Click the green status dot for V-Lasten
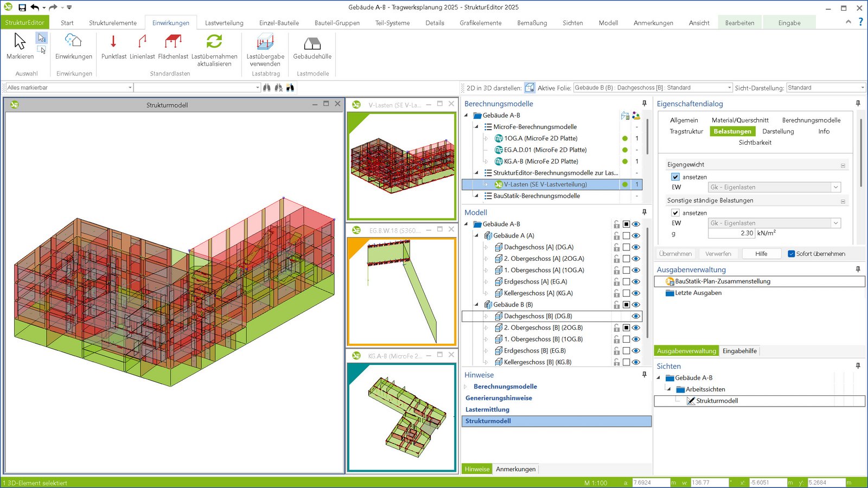Viewport: 868px width, 488px height. tap(625, 184)
